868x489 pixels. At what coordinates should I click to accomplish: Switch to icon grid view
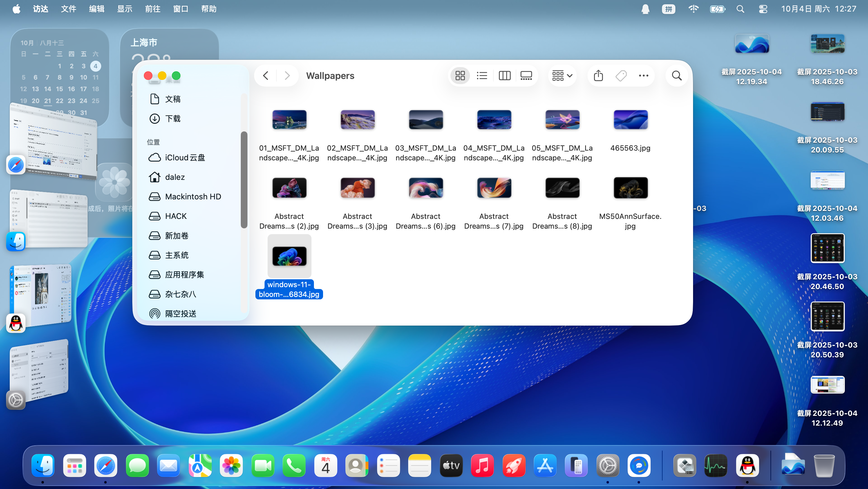pyautogui.click(x=460, y=76)
